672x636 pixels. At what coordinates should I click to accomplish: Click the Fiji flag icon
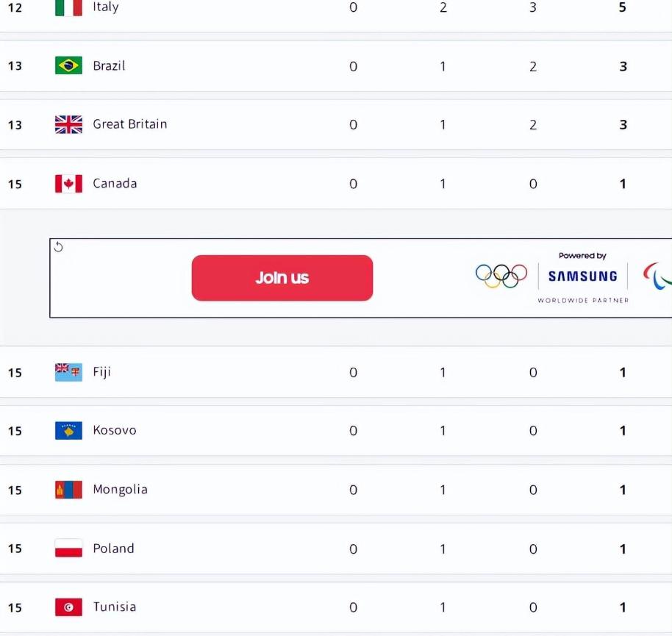point(68,372)
